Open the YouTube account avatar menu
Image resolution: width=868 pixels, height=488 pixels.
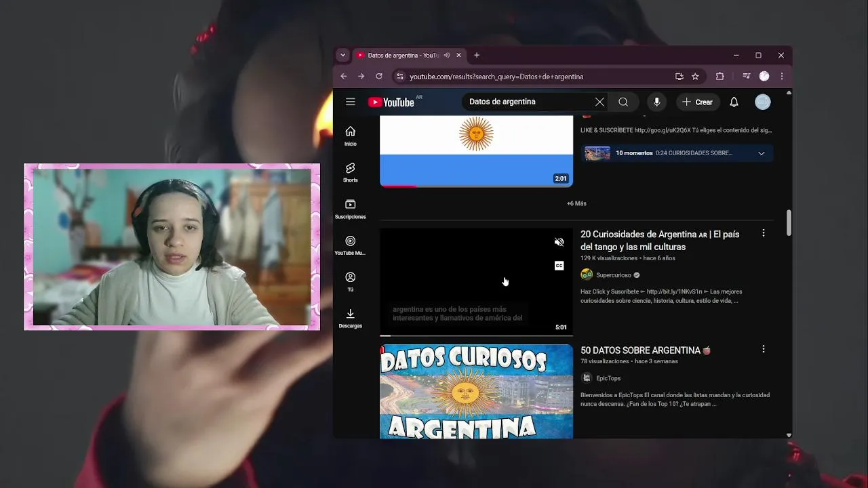pyautogui.click(x=763, y=102)
